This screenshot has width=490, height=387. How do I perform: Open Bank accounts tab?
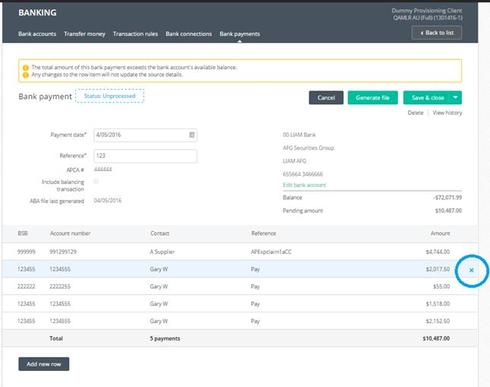coord(37,34)
